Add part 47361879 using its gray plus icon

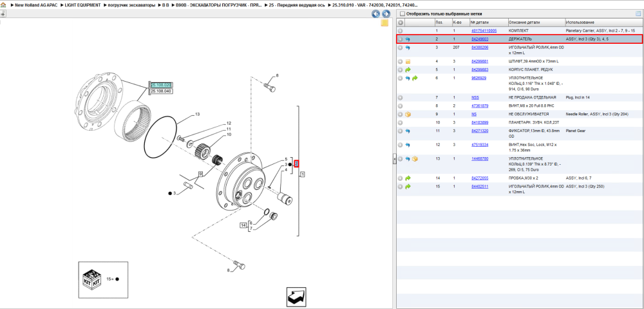pyautogui.click(x=401, y=106)
